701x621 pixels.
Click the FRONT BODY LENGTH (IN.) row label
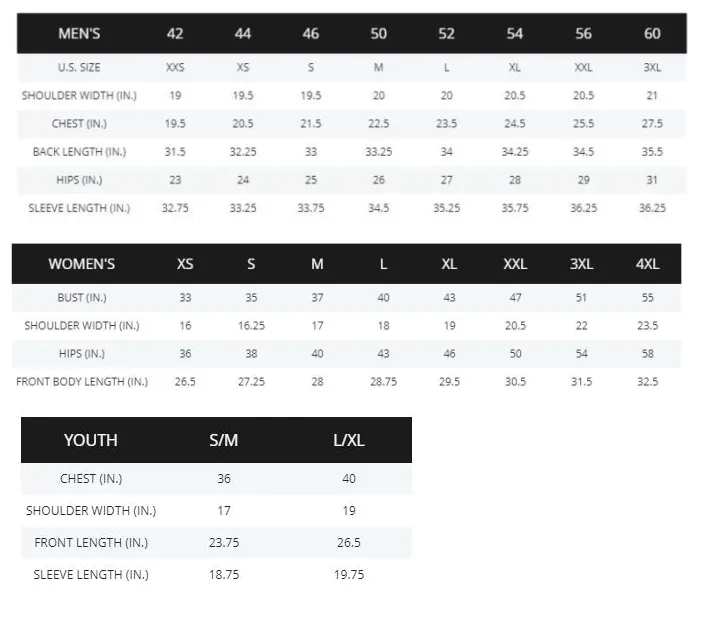tap(82, 381)
